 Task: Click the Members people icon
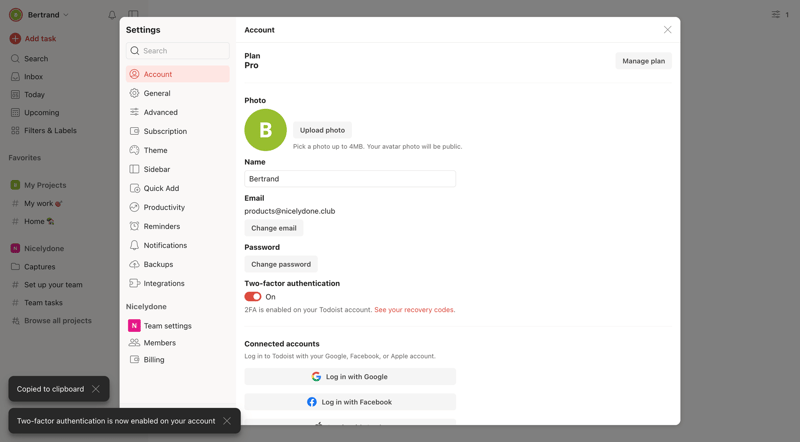pyautogui.click(x=134, y=342)
